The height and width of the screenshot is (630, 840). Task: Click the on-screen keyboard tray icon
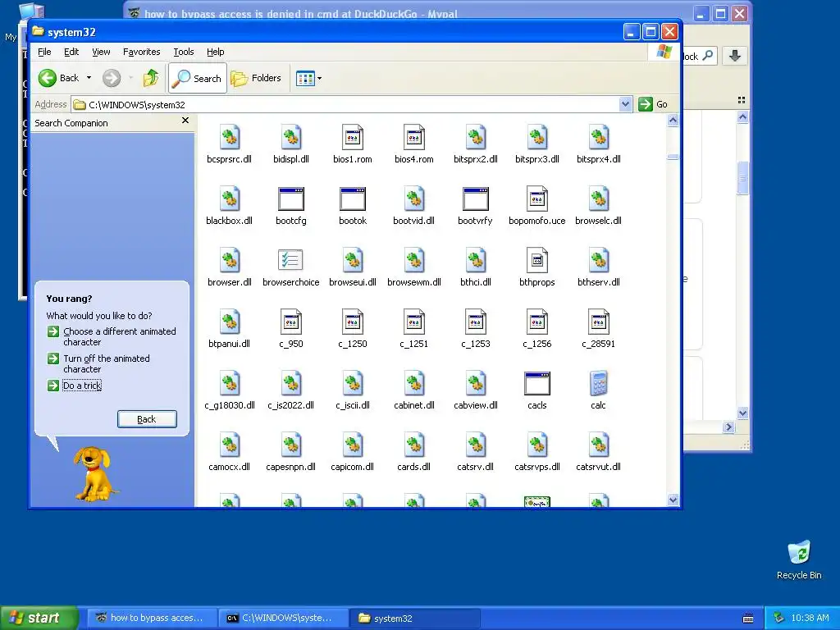(x=748, y=619)
